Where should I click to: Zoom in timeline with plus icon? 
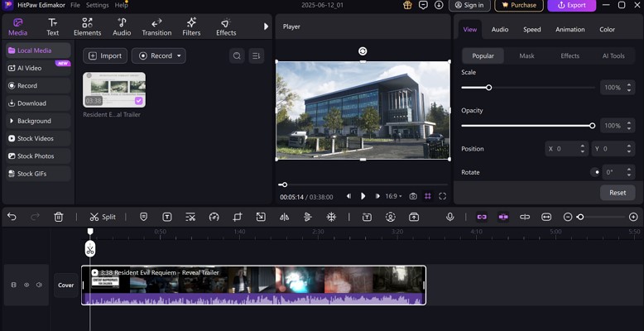633,217
